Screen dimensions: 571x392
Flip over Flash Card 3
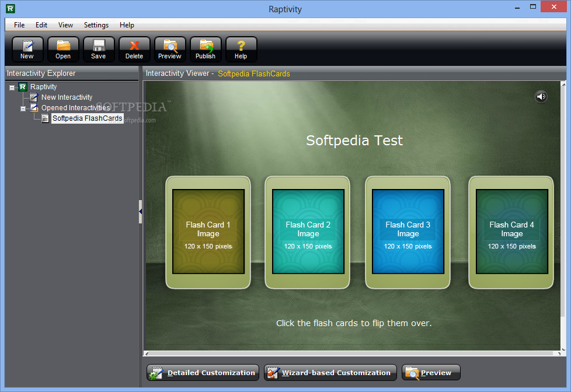[x=408, y=232]
